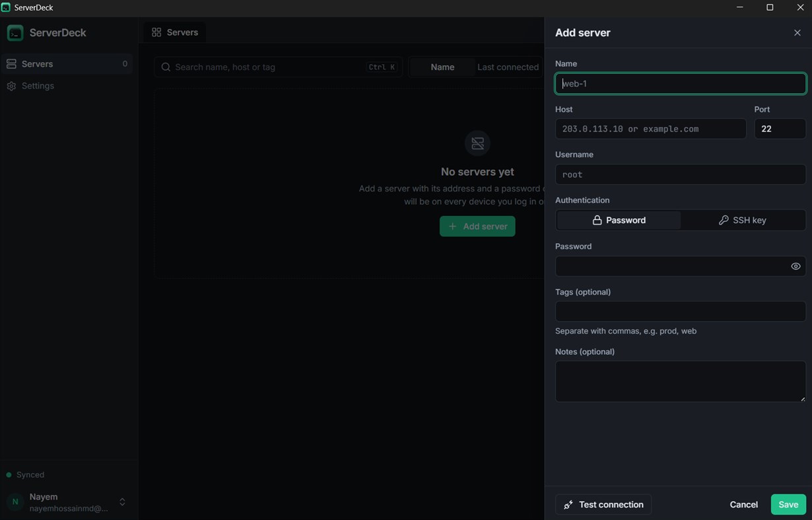Click the notes area corner grip

point(802,398)
